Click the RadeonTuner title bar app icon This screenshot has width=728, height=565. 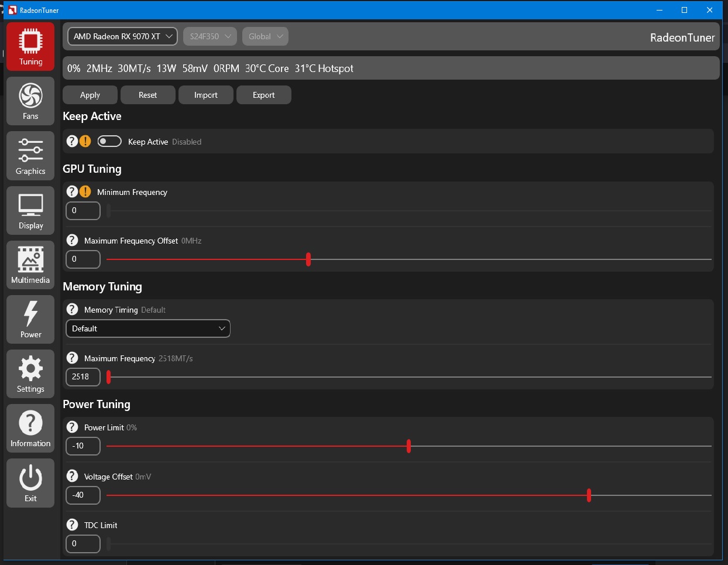tap(12, 10)
